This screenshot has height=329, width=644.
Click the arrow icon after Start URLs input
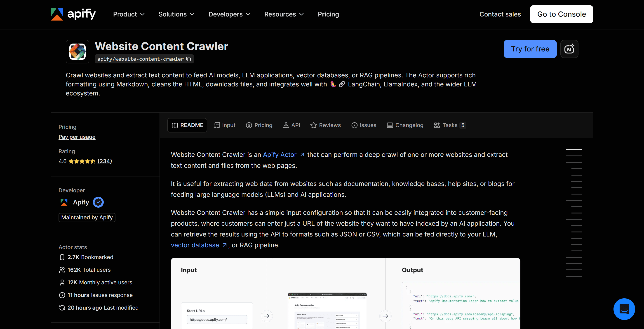click(x=267, y=316)
